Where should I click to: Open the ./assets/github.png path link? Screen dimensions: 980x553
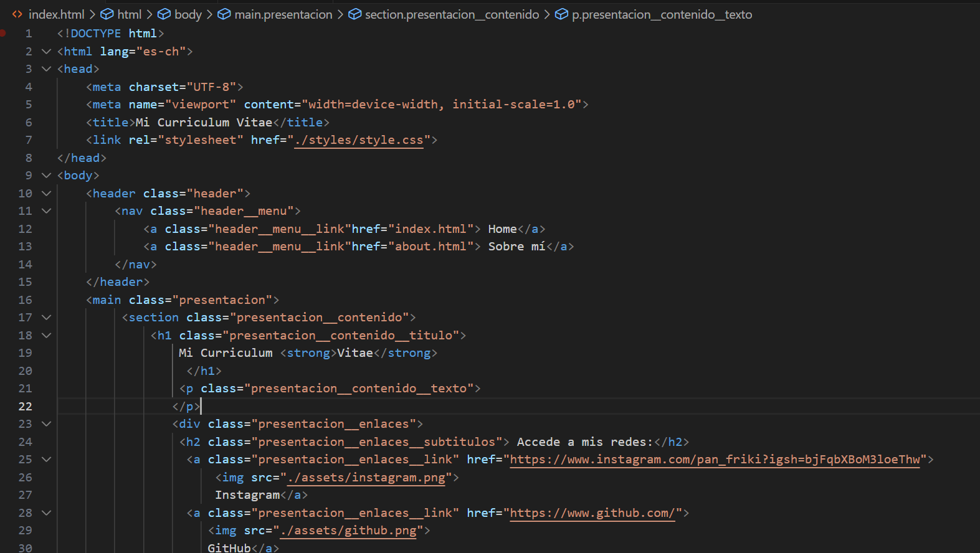tap(348, 531)
